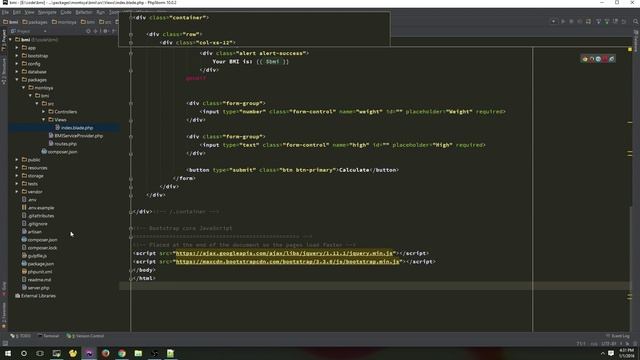Select gulpfile.js in project tree
This screenshot has width=640, height=360.
pyautogui.click(x=37, y=256)
